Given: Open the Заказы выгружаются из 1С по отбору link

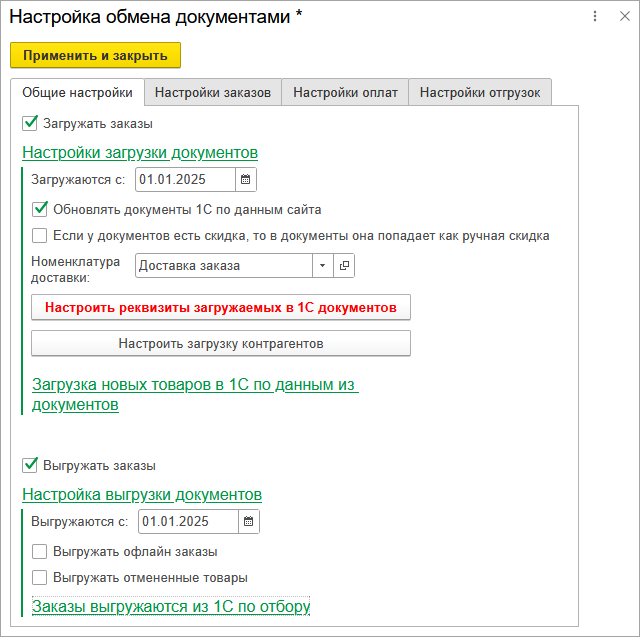Looking at the screenshot, I should pyautogui.click(x=171, y=606).
